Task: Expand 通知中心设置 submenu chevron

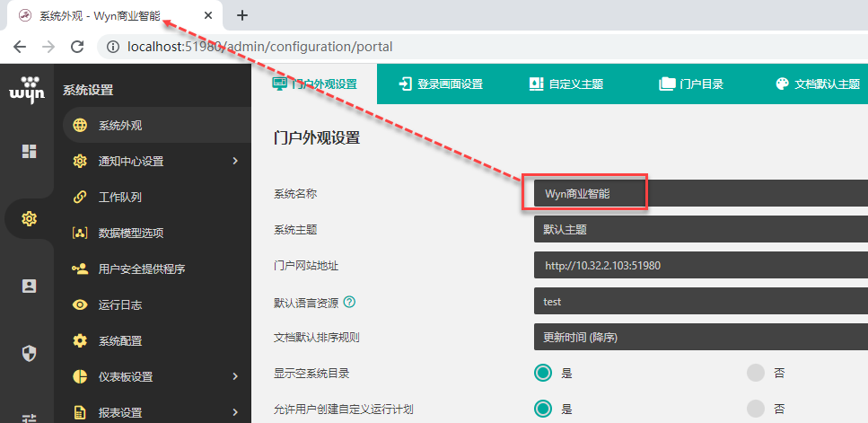Action: [x=235, y=161]
